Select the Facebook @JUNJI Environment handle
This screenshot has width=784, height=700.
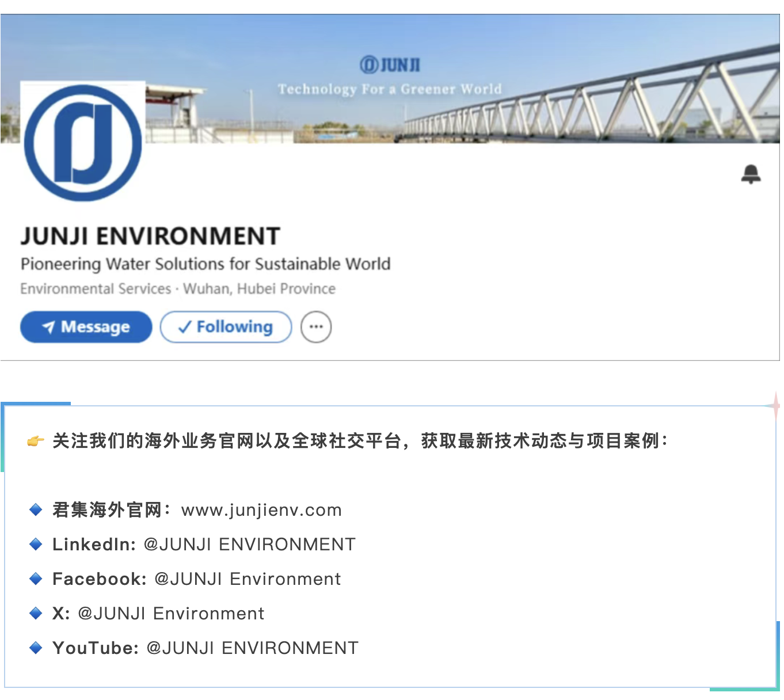248,579
